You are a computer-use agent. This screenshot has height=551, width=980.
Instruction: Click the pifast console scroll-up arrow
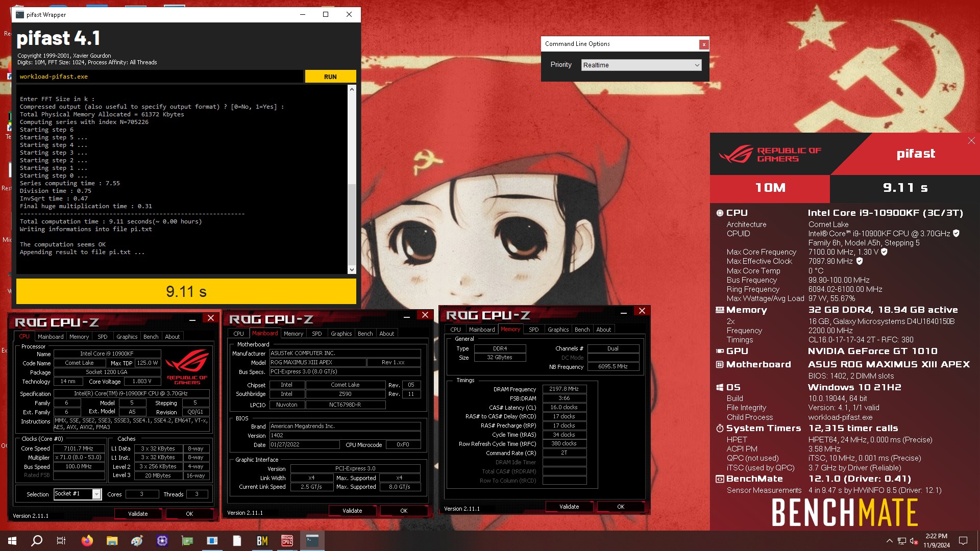coord(351,89)
